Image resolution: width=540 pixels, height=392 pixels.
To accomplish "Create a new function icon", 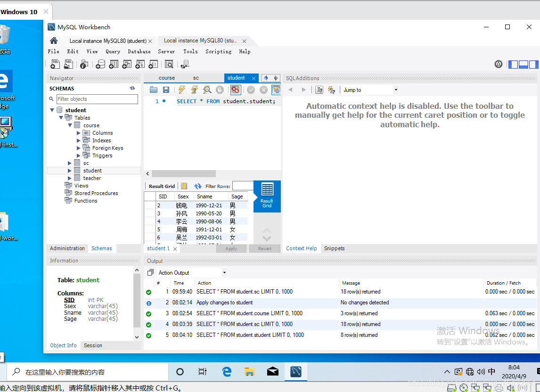I will (153, 64).
